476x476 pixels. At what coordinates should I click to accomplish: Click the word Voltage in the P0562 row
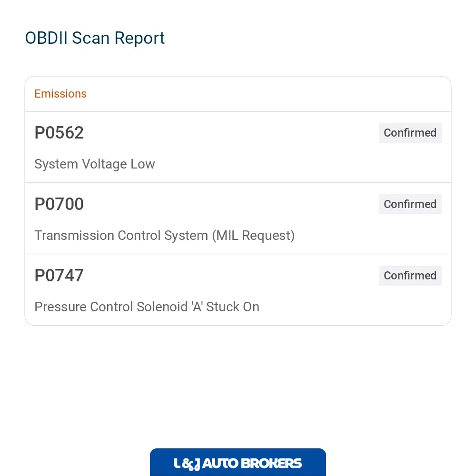[x=104, y=164]
